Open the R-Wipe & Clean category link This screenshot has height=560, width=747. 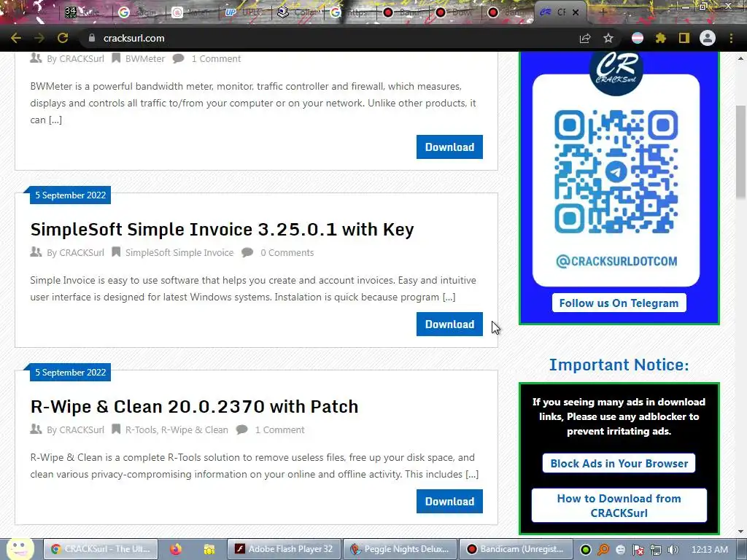(x=194, y=429)
